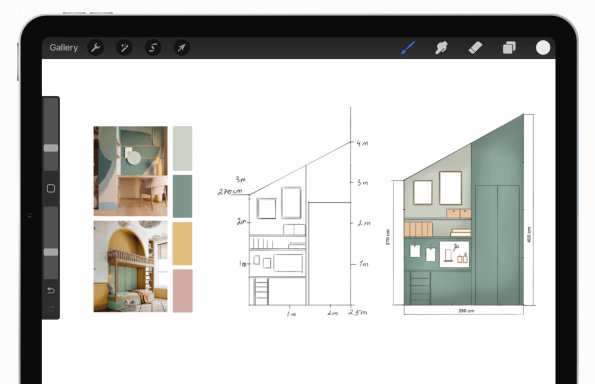
Task: Select the Eraser tool
Action: (475, 48)
